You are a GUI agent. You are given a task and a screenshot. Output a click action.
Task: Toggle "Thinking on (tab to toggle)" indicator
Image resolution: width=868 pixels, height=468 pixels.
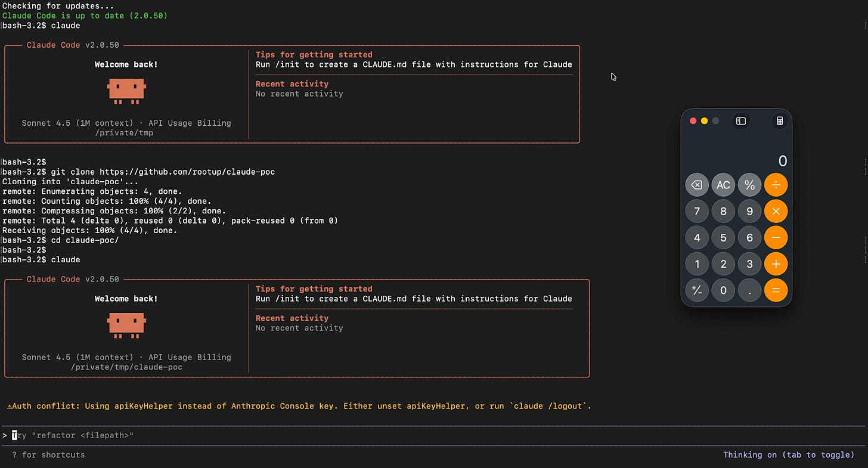[789, 455]
